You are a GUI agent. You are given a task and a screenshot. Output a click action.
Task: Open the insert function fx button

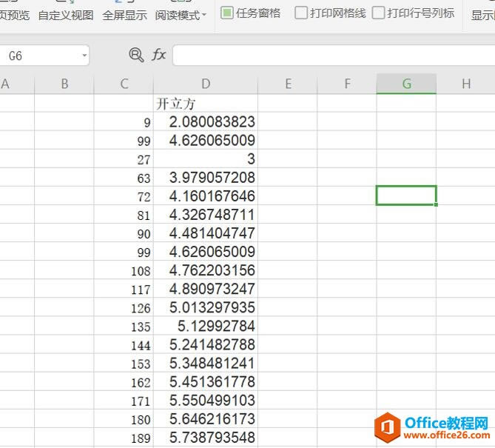(158, 55)
